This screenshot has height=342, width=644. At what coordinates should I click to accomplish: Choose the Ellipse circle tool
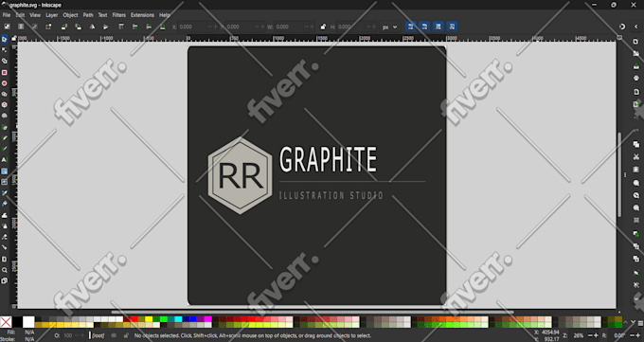[4, 83]
